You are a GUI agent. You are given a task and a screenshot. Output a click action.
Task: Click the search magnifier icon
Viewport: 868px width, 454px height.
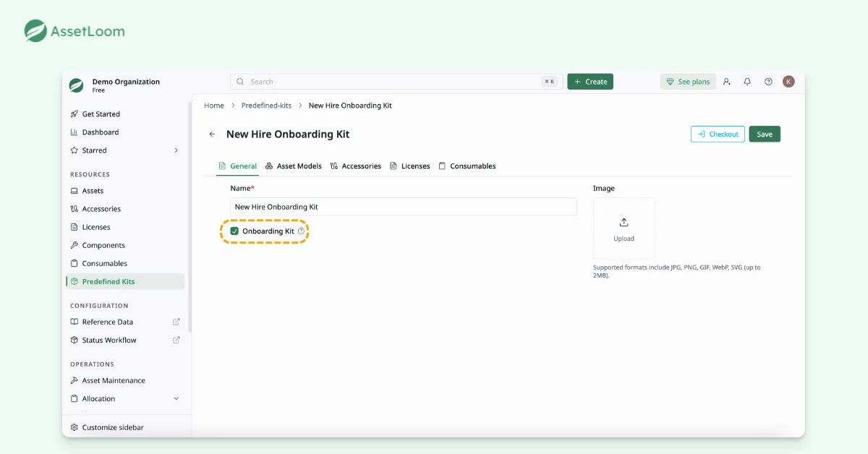coord(241,82)
